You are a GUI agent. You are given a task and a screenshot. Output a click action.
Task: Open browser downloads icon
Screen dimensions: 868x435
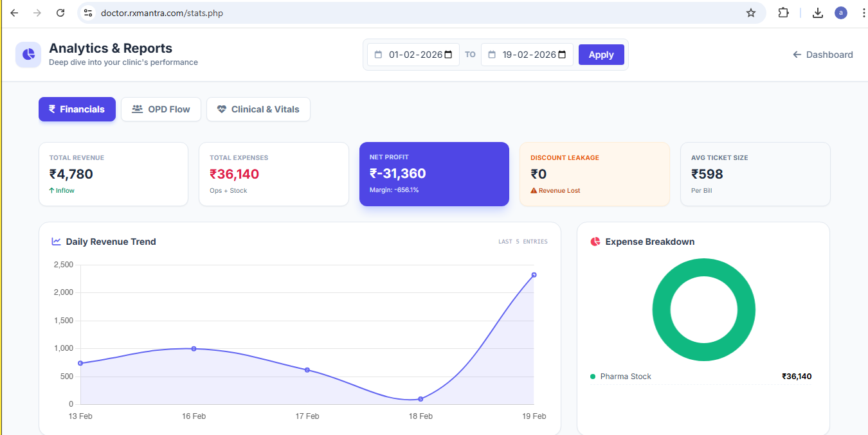[x=817, y=13]
